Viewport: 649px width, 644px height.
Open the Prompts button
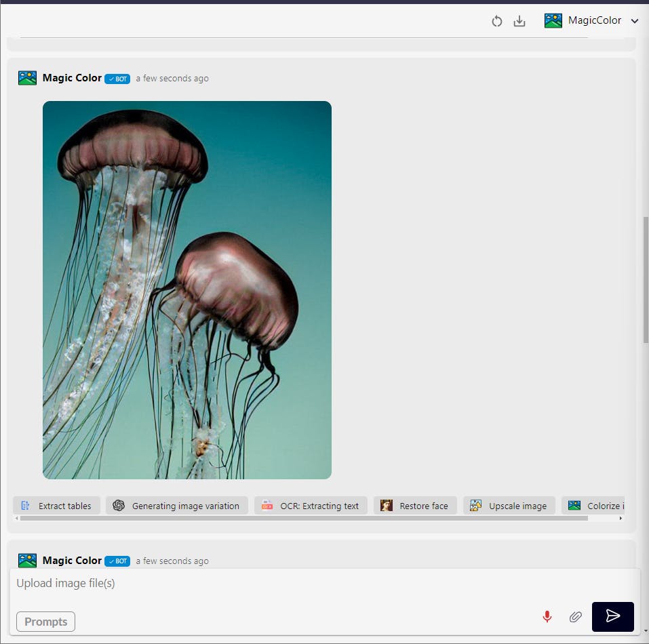pyautogui.click(x=45, y=622)
